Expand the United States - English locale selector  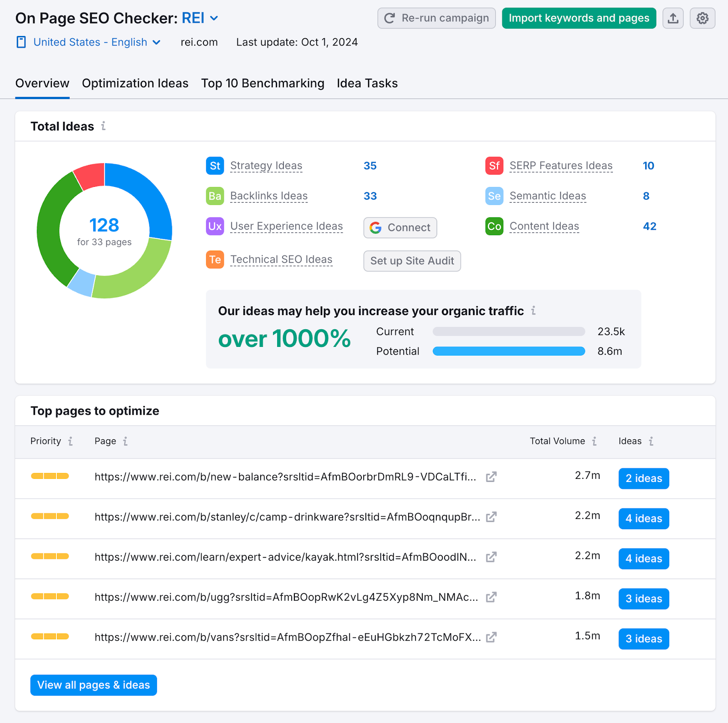(157, 42)
